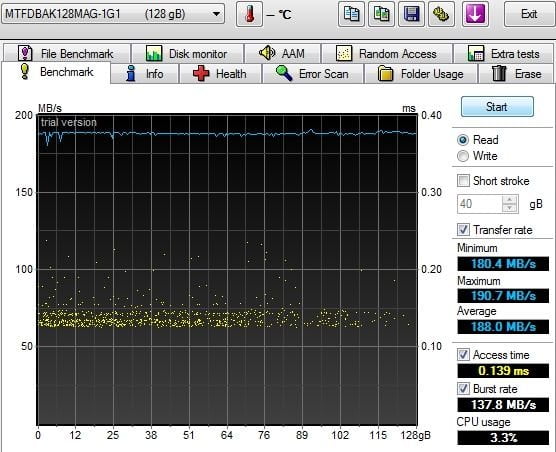The image size is (556, 452).
Task: Decrease short stroke value with down arrow
Action: [x=510, y=208]
